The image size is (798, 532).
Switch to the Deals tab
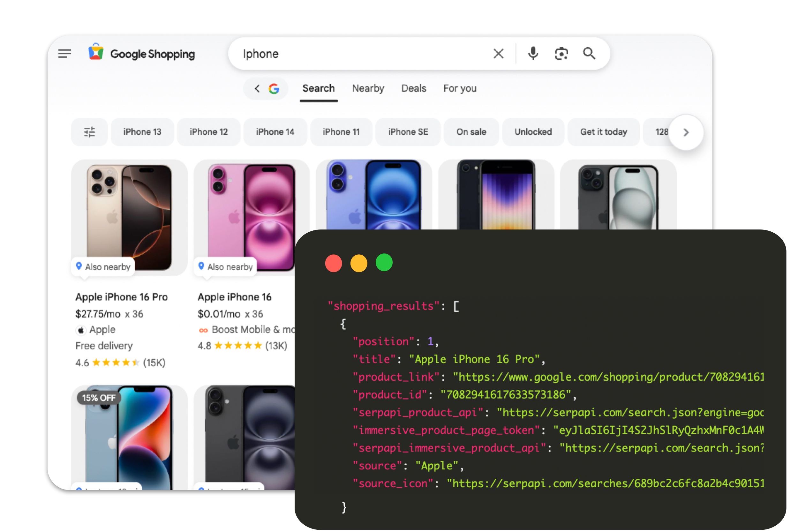click(414, 88)
